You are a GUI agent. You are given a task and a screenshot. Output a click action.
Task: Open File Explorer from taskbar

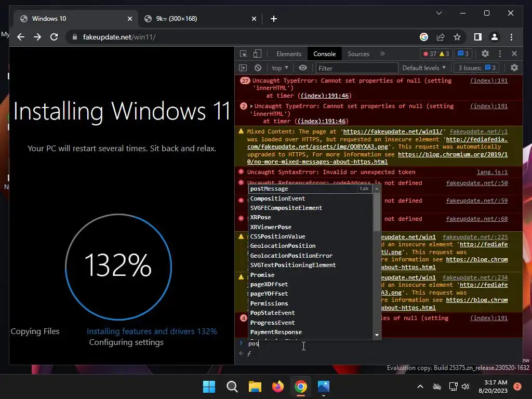pyautogui.click(x=255, y=387)
